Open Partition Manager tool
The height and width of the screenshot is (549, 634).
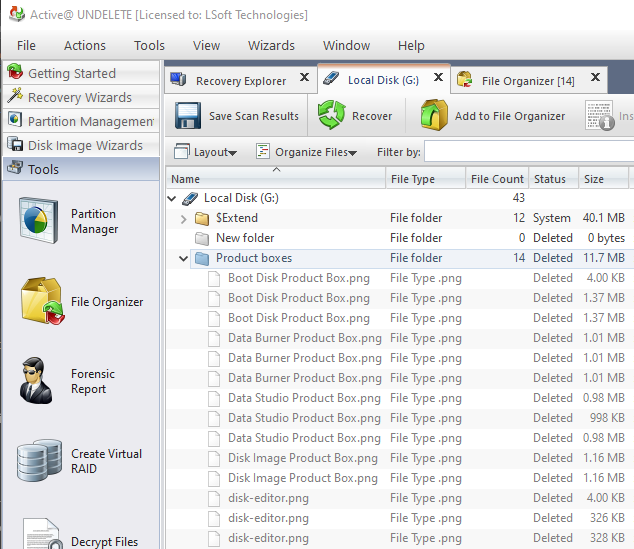tap(39, 221)
